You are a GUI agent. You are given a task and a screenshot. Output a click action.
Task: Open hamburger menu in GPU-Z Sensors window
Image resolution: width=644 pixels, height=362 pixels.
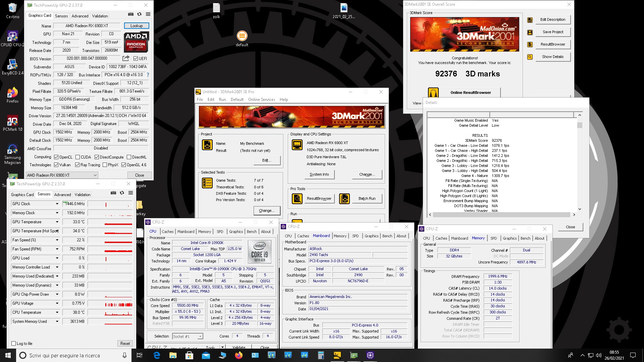pyautogui.click(x=130, y=193)
